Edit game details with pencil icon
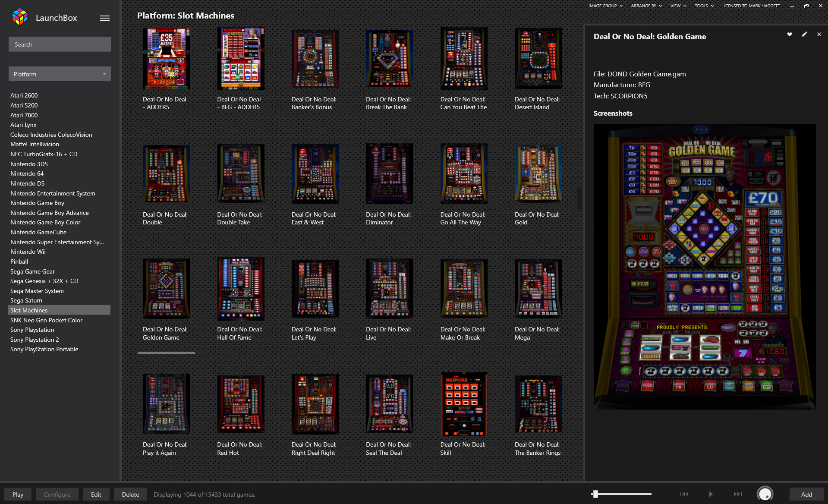Image resolution: width=828 pixels, height=504 pixels. click(804, 35)
